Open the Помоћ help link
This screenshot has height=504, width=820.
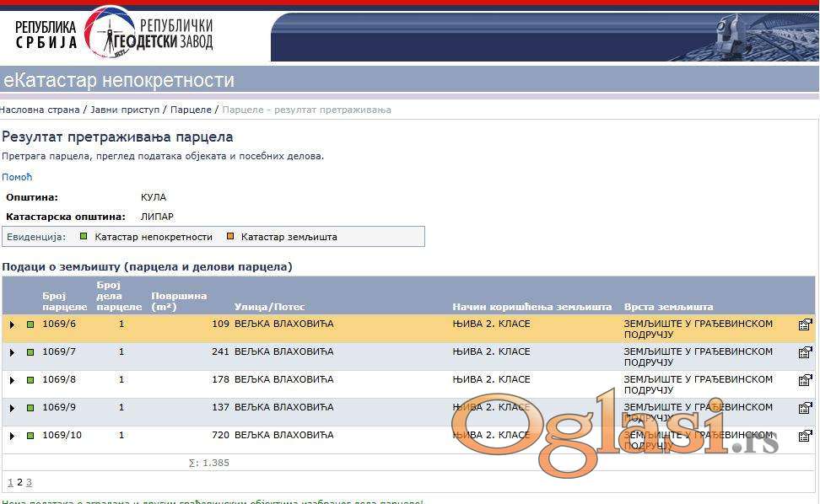click(16, 177)
